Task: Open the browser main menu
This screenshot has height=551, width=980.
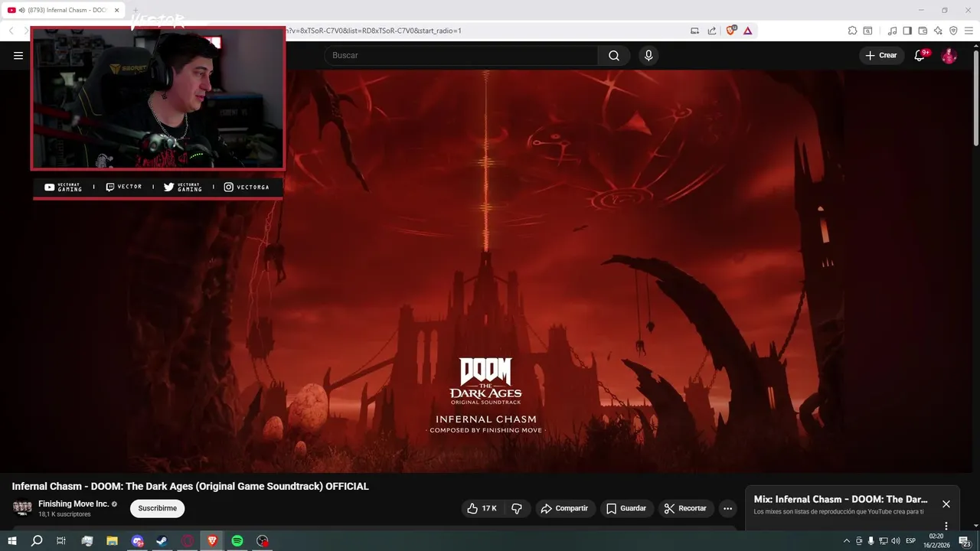Action: tap(969, 31)
